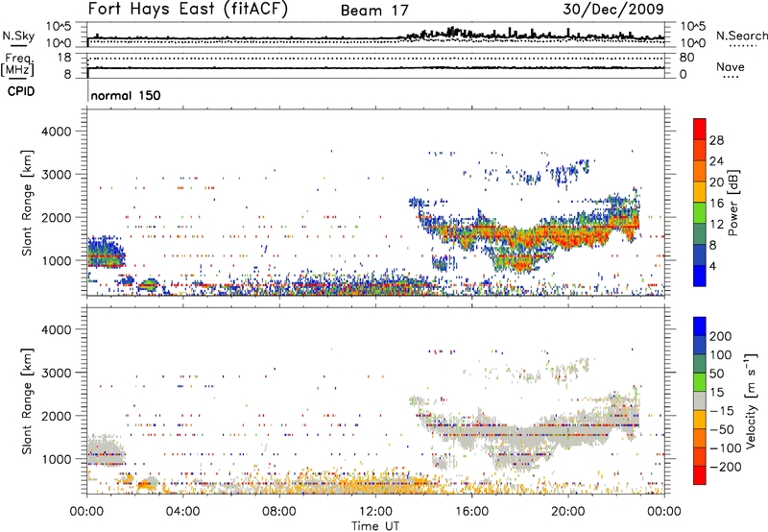Click the '100' velocity colorbar value

click(721, 355)
